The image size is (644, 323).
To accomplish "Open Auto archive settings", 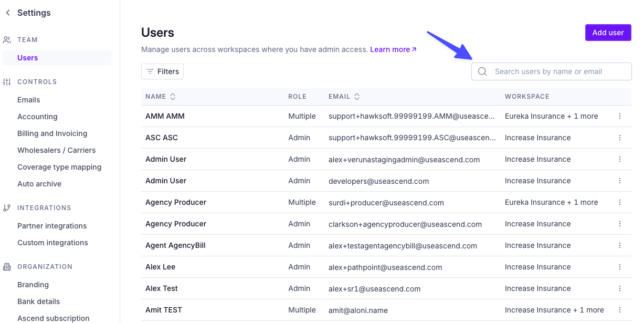I will 39,184.
